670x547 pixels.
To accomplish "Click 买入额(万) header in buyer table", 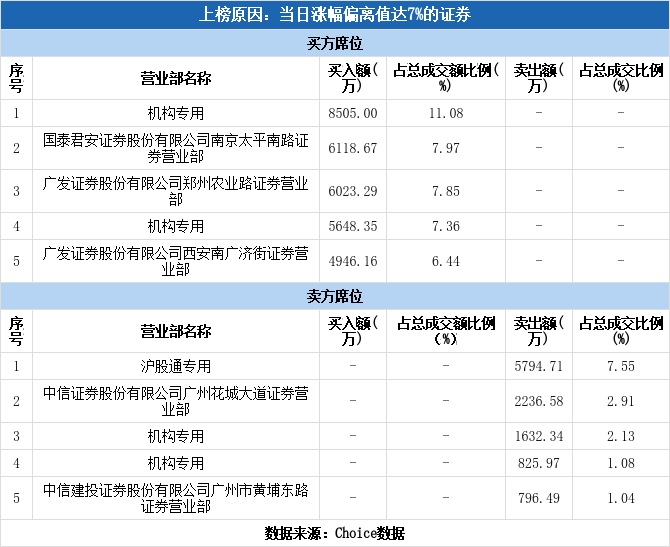I will tap(353, 78).
